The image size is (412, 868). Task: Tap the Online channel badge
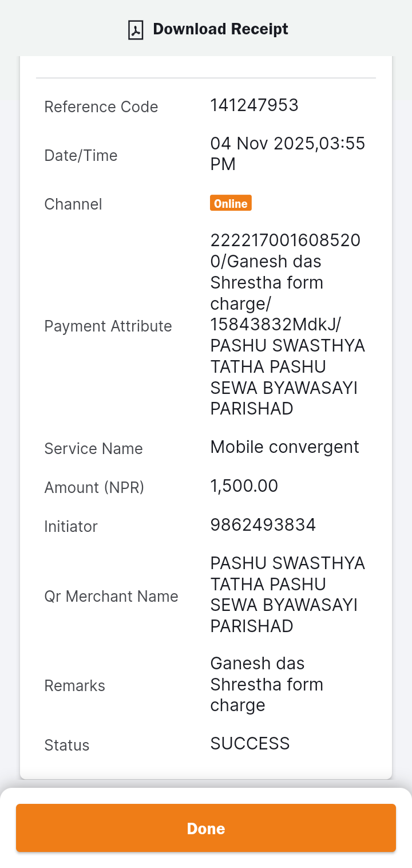tap(231, 203)
